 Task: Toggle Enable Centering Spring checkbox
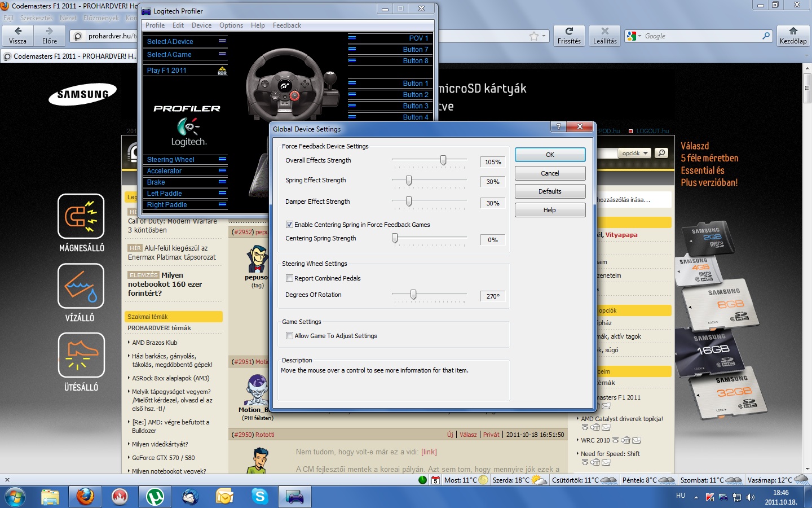pyautogui.click(x=289, y=225)
